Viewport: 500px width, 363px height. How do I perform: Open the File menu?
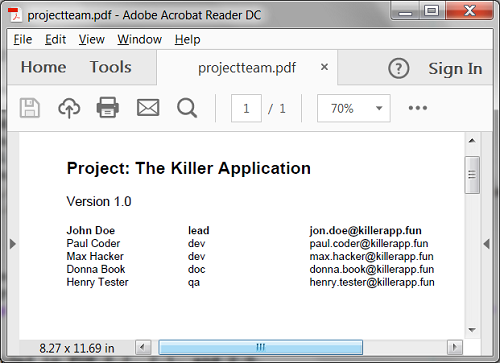point(23,39)
